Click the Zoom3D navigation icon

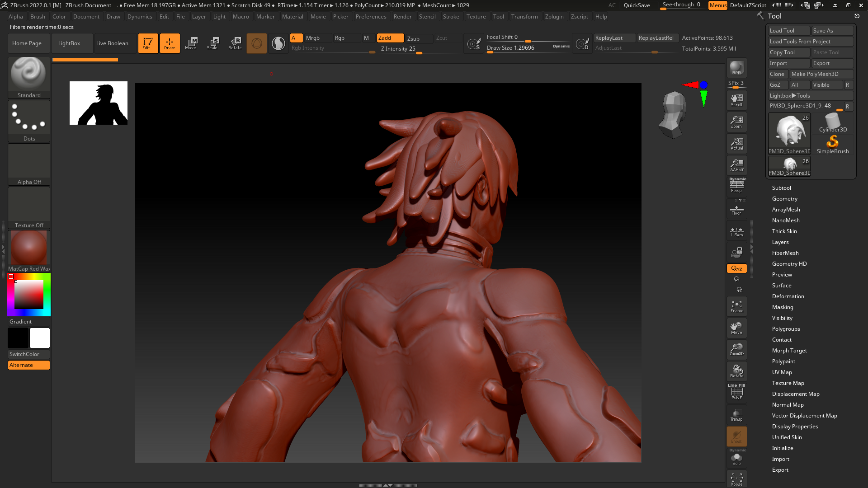pos(736,349)
